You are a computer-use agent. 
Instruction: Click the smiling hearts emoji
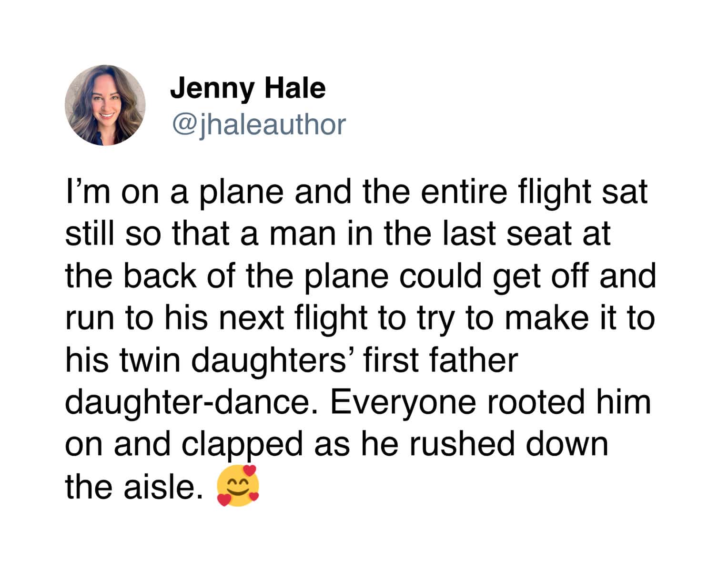238,486
